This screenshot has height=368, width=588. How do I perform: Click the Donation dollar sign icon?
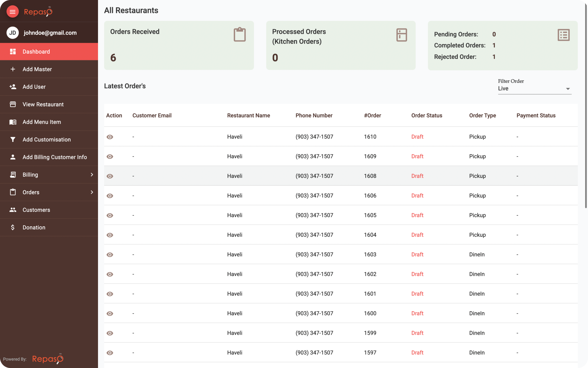pos(13,227)
